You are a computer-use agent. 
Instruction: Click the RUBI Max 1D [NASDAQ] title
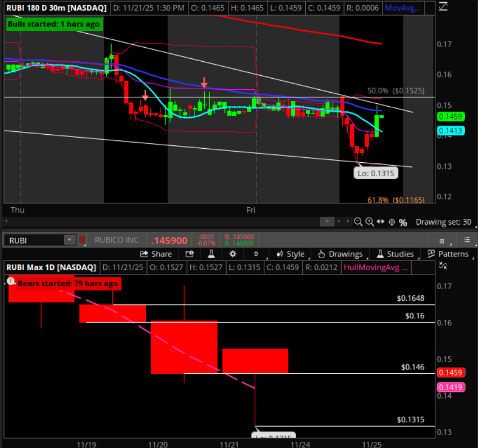click(x=51, y=267)
